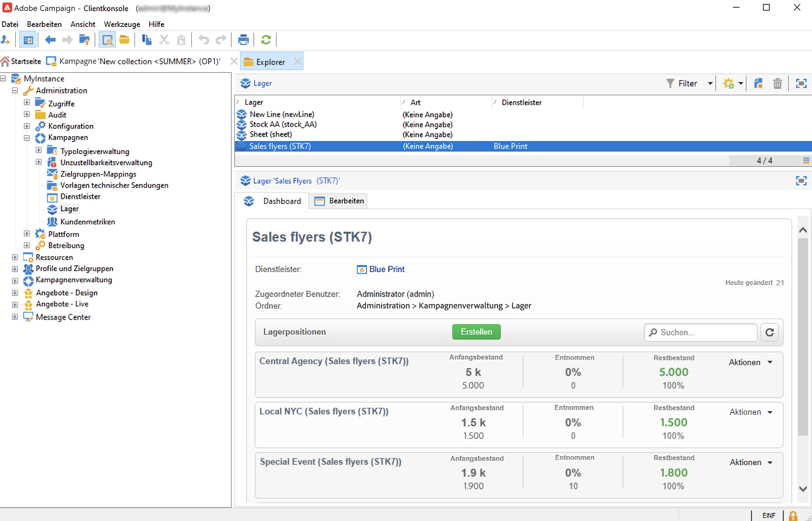Click the green Erstellen button
The height and width of the screenshot is (521, 812).
[x=476, y=332]
